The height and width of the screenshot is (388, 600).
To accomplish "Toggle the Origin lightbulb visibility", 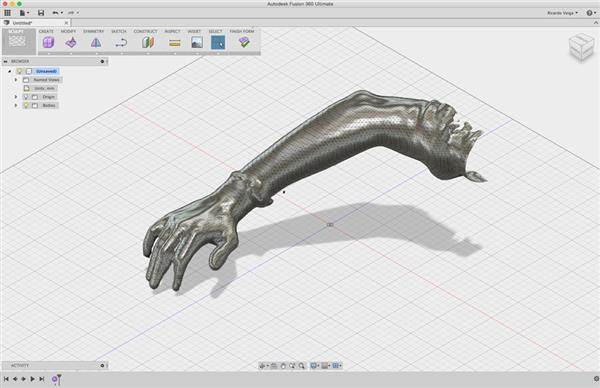I will [x=26, y=97].
